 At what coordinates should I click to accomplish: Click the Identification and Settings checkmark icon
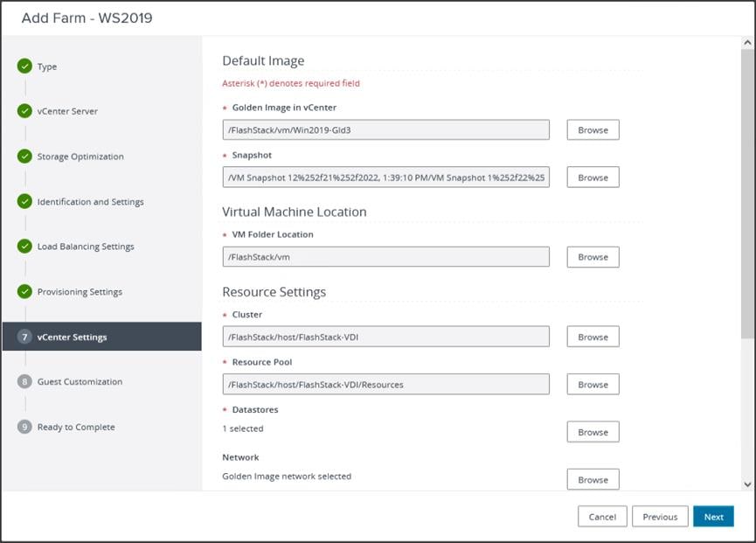(24, 201)
